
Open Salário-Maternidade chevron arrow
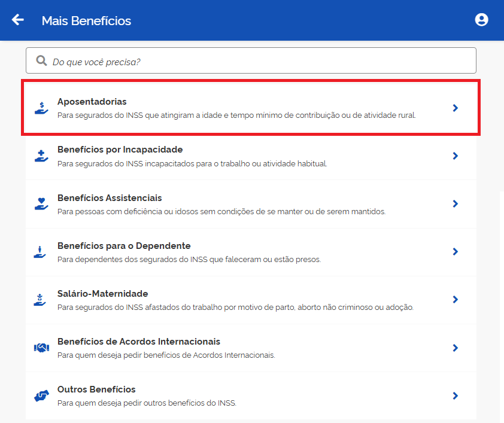coord(455,299)
